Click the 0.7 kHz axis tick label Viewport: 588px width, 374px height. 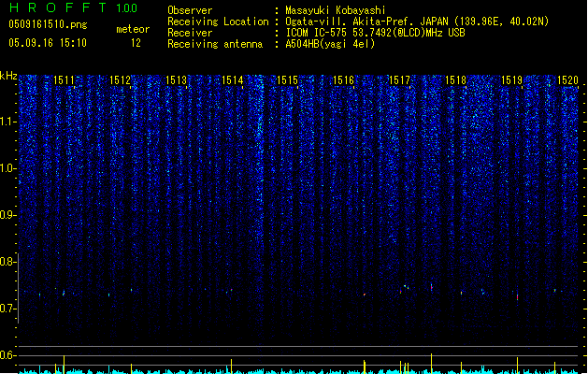[x=7, y=309]
